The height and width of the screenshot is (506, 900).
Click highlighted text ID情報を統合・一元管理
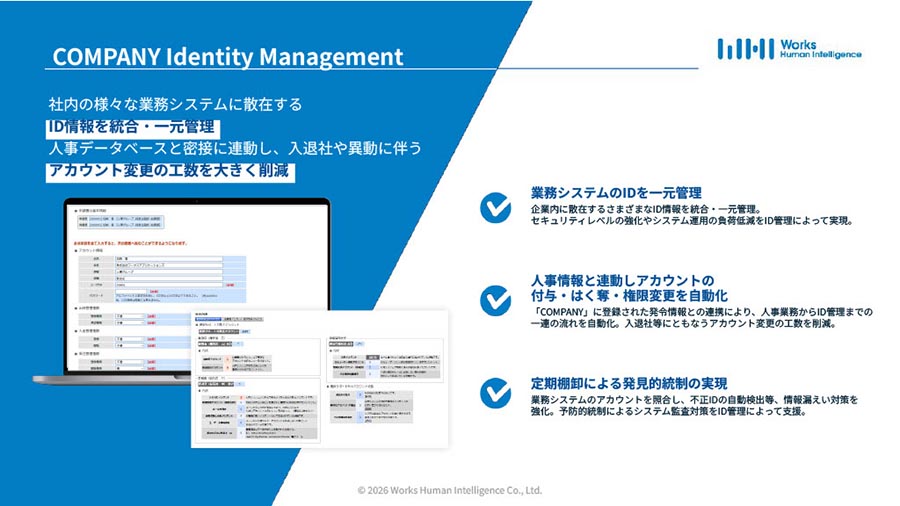(x=131, y=127)
